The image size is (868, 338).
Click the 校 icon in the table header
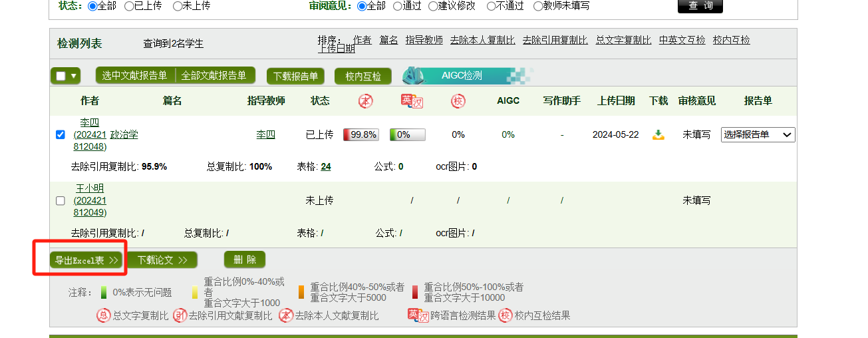tap(458, 101)
